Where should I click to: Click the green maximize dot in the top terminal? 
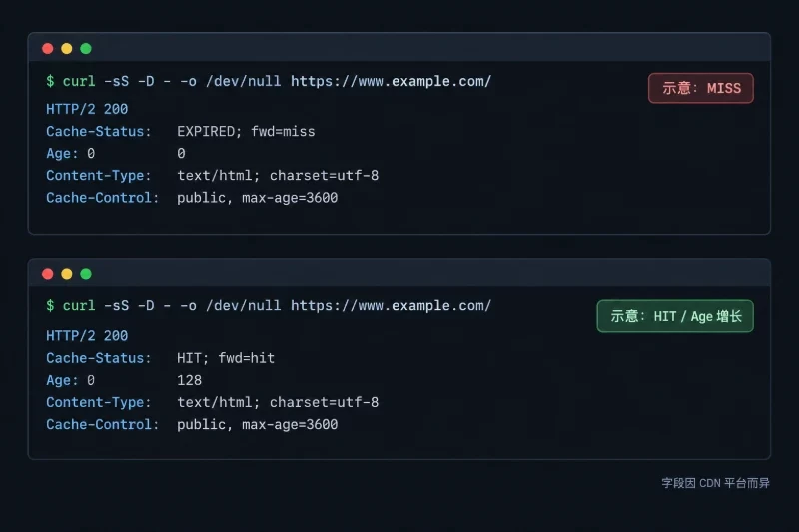[86, 48]
